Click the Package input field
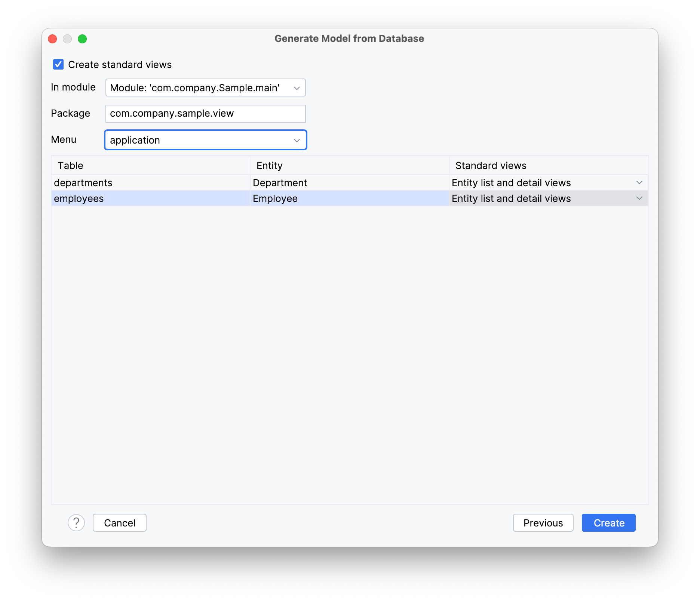700x602 pixels. [x=205, y=113]
